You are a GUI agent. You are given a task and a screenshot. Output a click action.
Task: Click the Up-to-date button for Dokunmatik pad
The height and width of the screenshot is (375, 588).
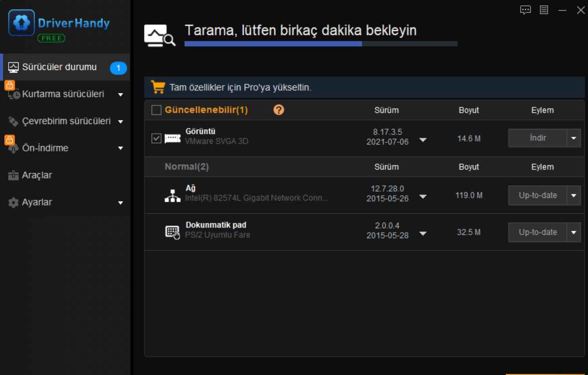pyautogui.click(x=537, y=232)
